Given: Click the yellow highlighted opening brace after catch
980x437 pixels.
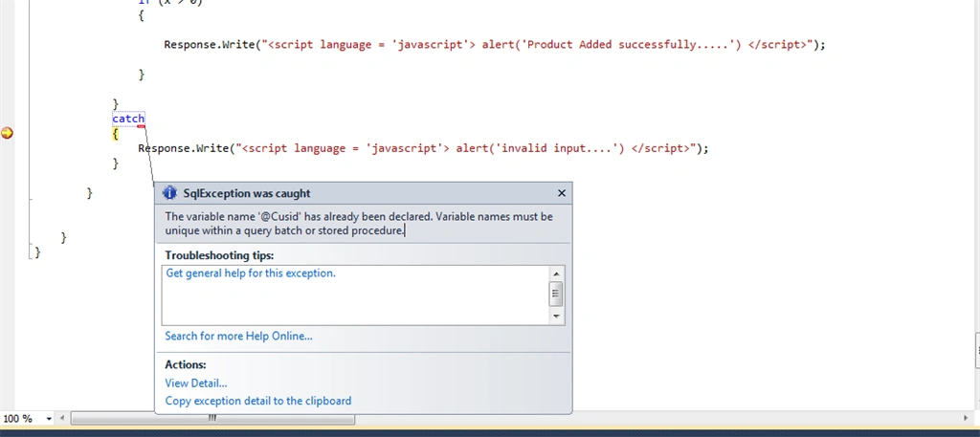Looking at the screenshot, I should point(115,134).
